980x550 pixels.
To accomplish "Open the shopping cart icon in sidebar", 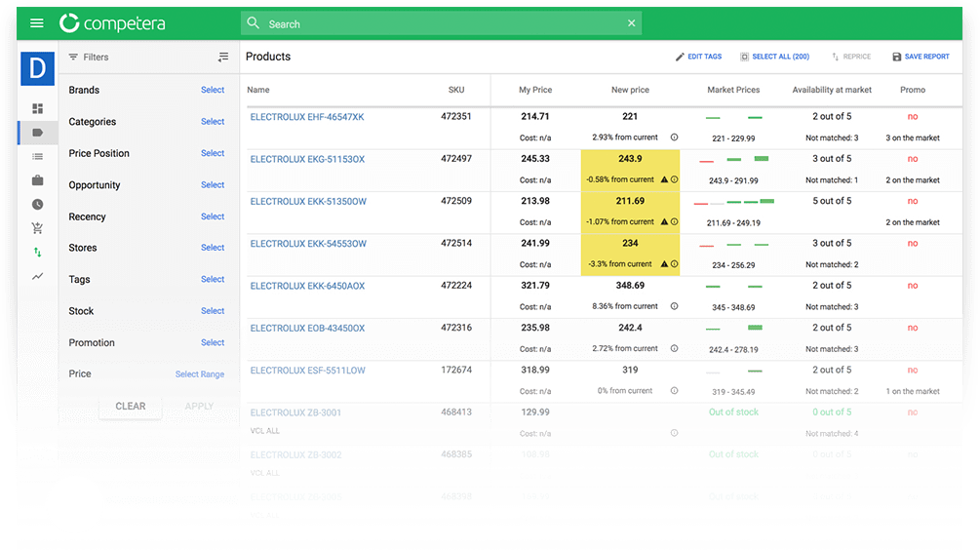I will pyautogui.click(x=37, y=228).
